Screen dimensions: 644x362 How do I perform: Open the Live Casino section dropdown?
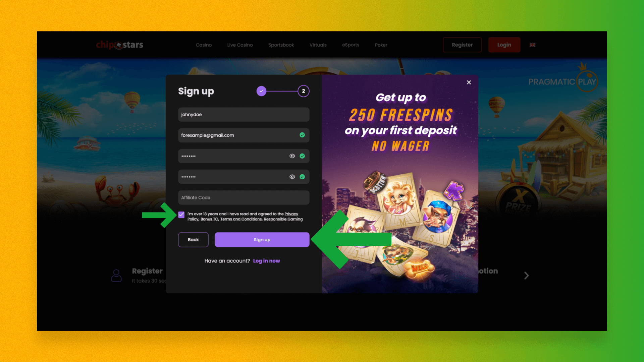coord(240,45)
